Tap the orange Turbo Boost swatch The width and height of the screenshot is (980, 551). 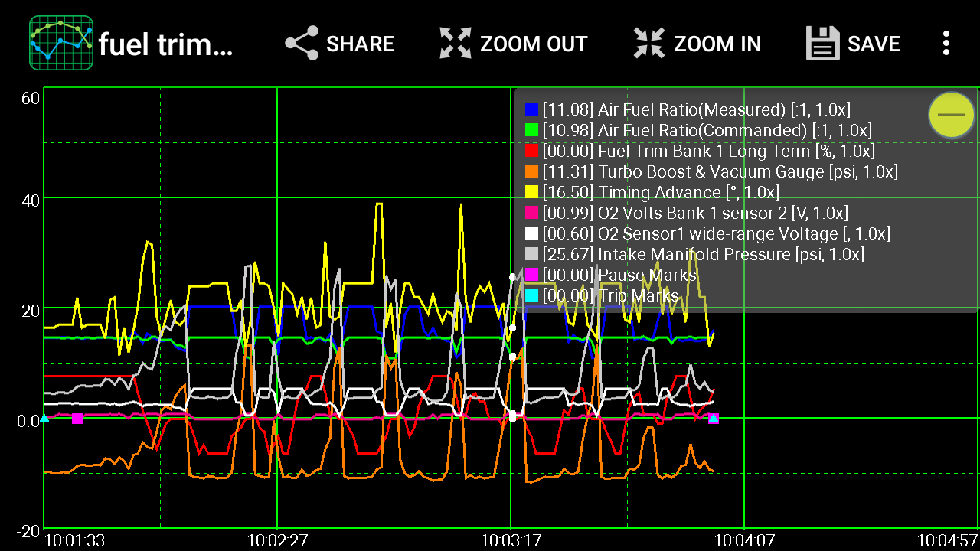coord(531,171)
